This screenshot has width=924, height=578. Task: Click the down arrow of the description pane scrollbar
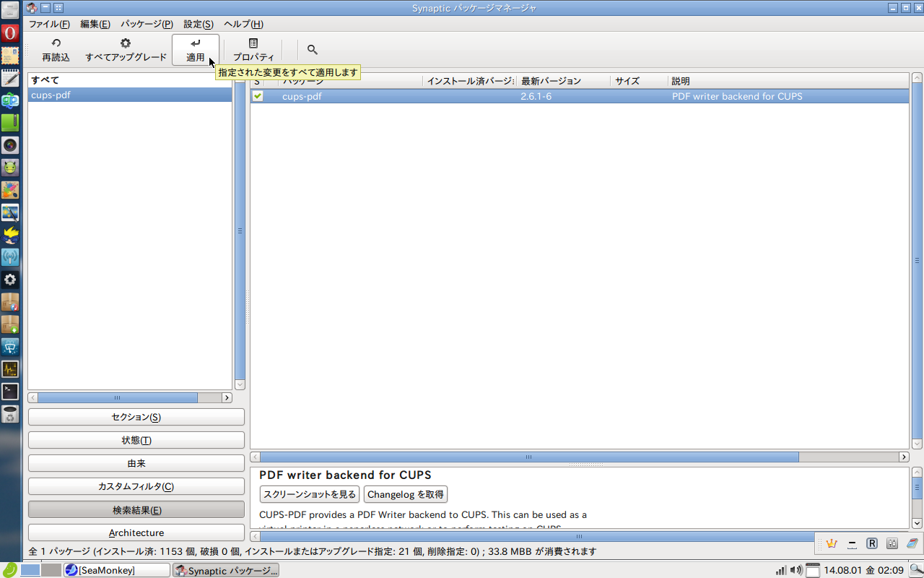(x=917, y=523)
